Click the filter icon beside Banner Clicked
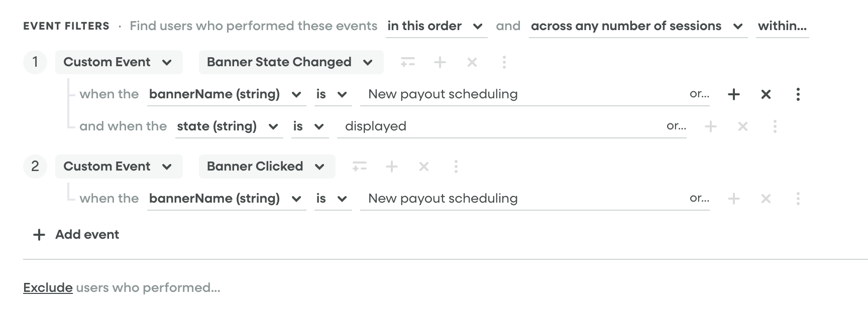 [359, 167]
